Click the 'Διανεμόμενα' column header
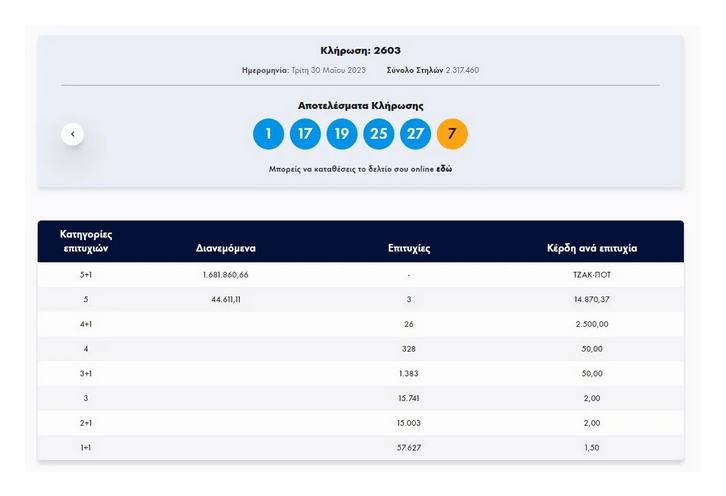This screenshot has height=496, width=726. tap(226, 248)
